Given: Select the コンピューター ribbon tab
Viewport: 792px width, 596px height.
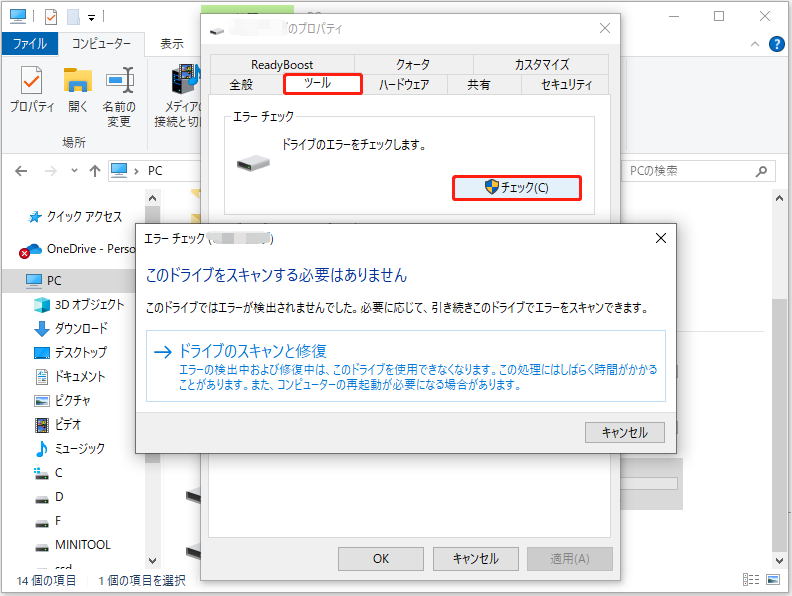Looking at the screenshot, I should click(x=101, y=44).
